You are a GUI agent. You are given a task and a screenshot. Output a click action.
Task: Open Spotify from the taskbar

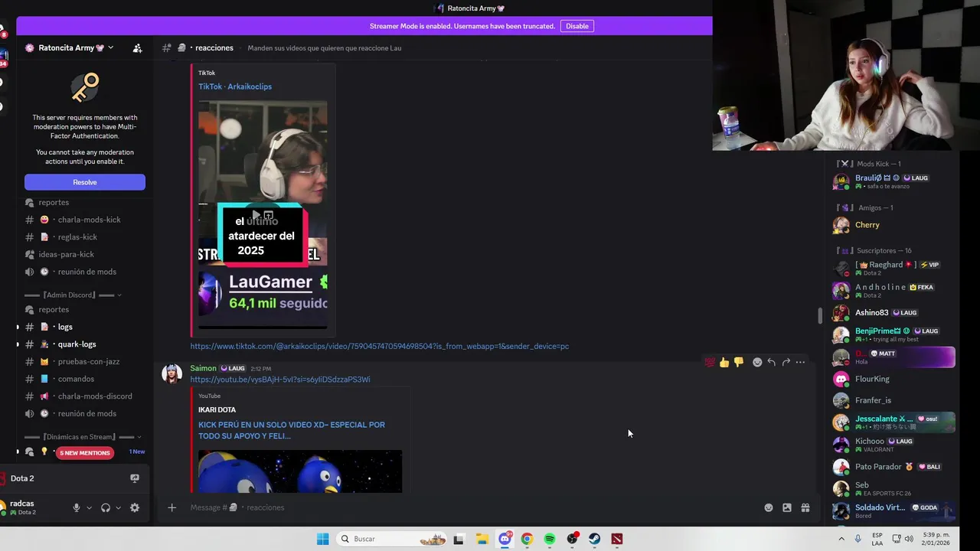(x=550, y=539)
